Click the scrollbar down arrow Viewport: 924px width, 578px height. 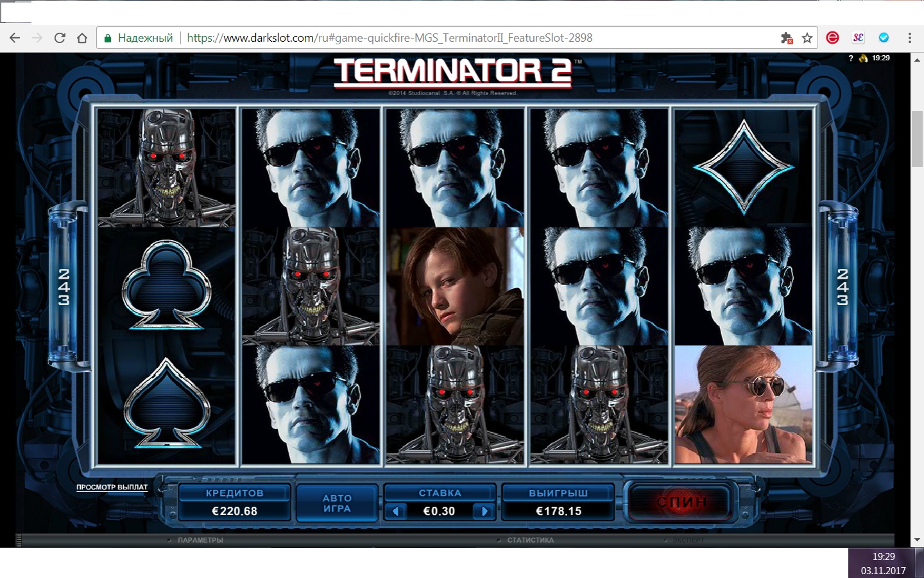[x=918, y=541]
